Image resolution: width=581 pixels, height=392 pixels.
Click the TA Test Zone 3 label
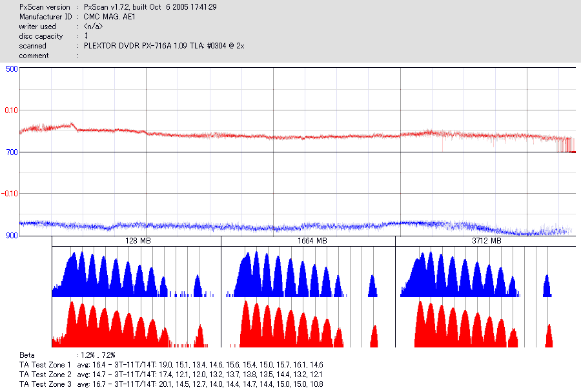pos(45,384)
